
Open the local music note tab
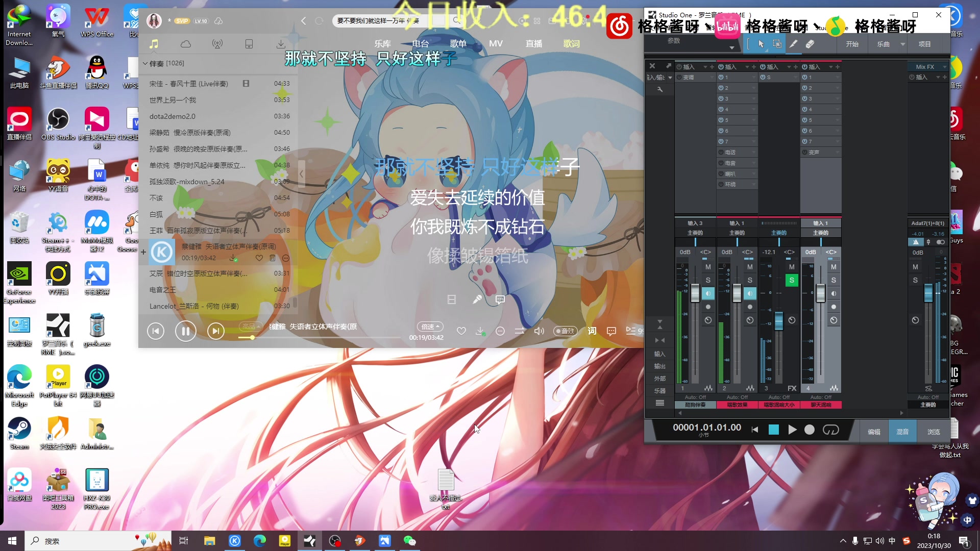(154, 44)
